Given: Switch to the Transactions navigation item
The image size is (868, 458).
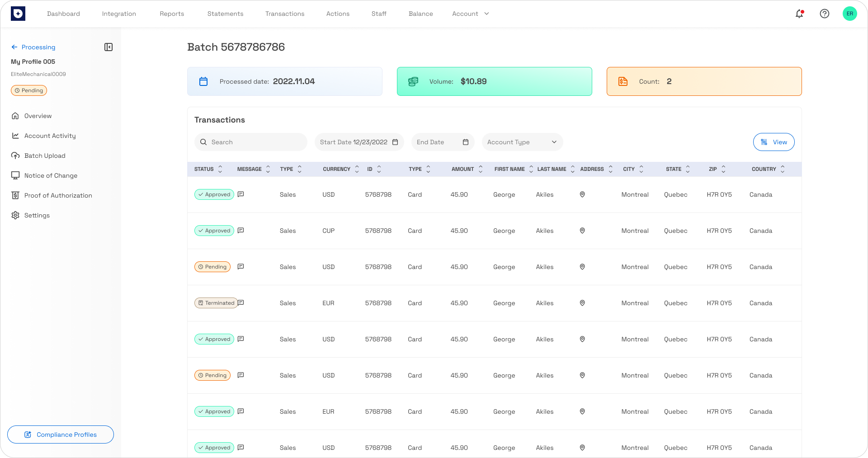Looking at the screenshot, I should pos(285,14).
